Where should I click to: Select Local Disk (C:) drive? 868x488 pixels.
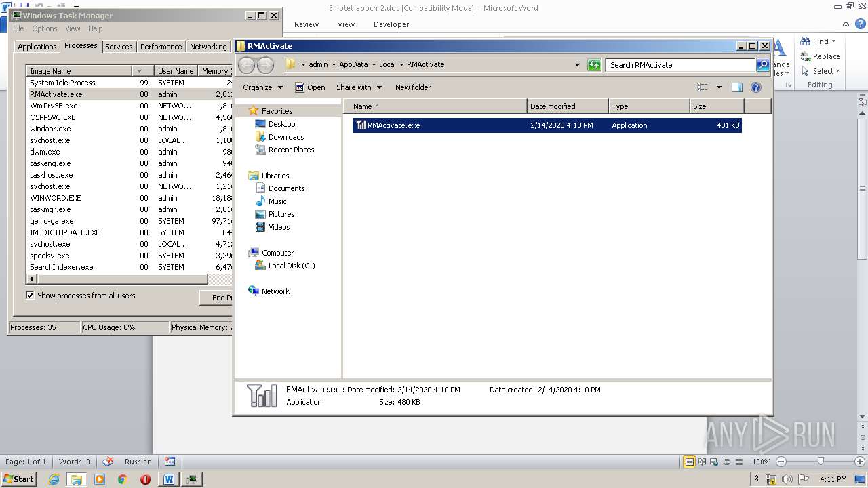[x=291, y=266]
